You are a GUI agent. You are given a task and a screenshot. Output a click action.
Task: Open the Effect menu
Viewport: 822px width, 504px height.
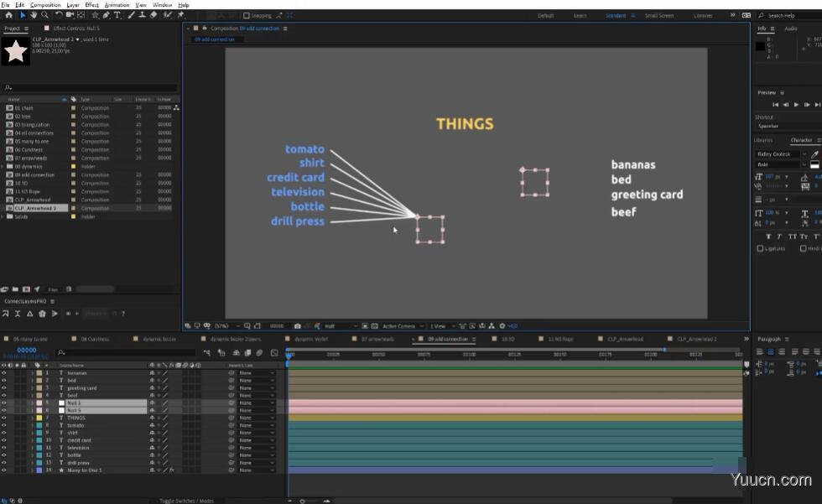tap(91, 5)
